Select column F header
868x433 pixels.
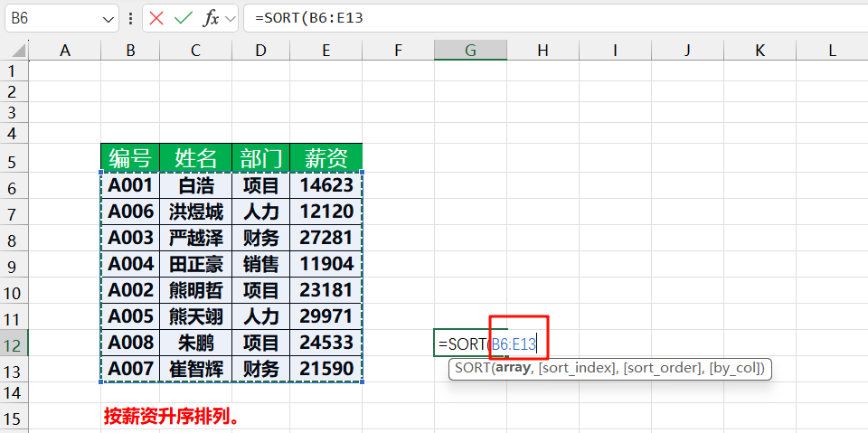pos(398,51)
